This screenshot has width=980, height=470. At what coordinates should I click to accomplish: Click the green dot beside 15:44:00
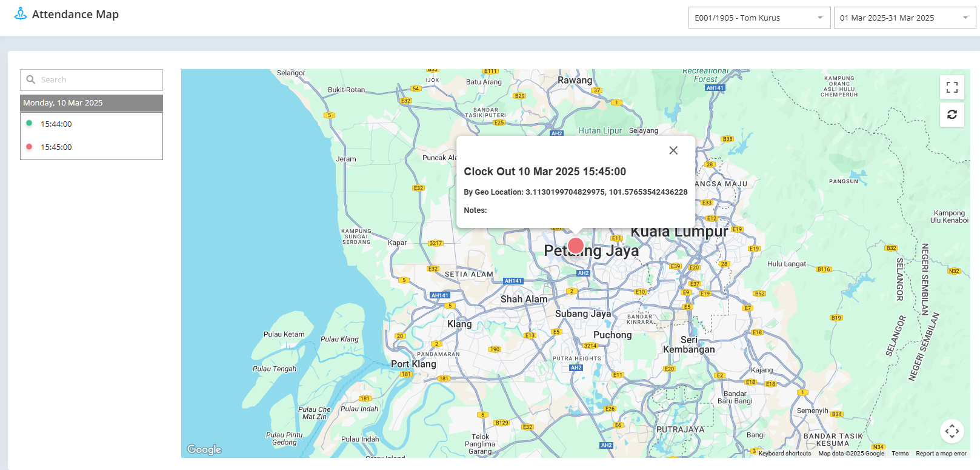[x=29, y=123]
